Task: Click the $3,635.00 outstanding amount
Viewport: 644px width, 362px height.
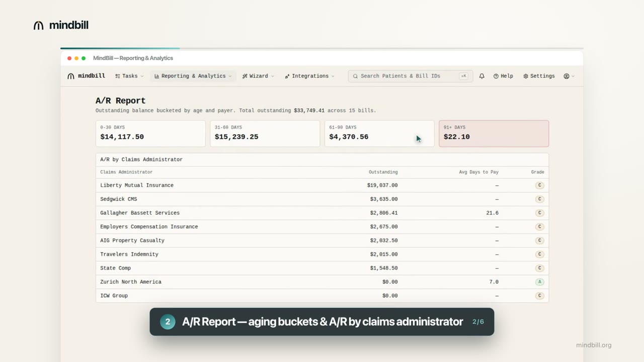Action: [x=384, y=199]
